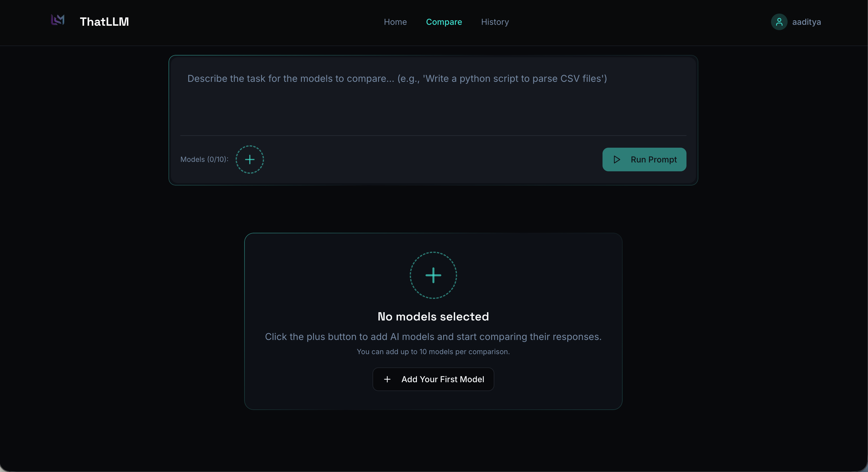Click plus icon inside Add Your First Model
This screenshot has width=868, height=472.
pos(387,379)
